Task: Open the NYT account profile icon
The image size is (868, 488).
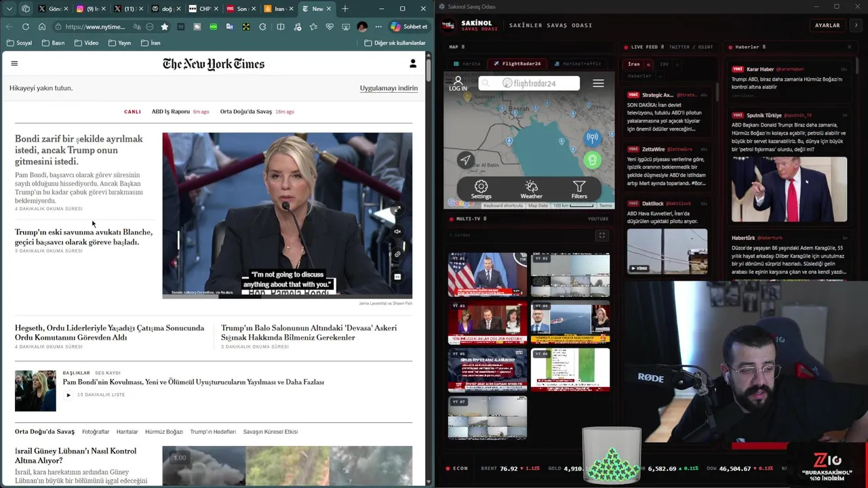Action: (x=412, y=64)
